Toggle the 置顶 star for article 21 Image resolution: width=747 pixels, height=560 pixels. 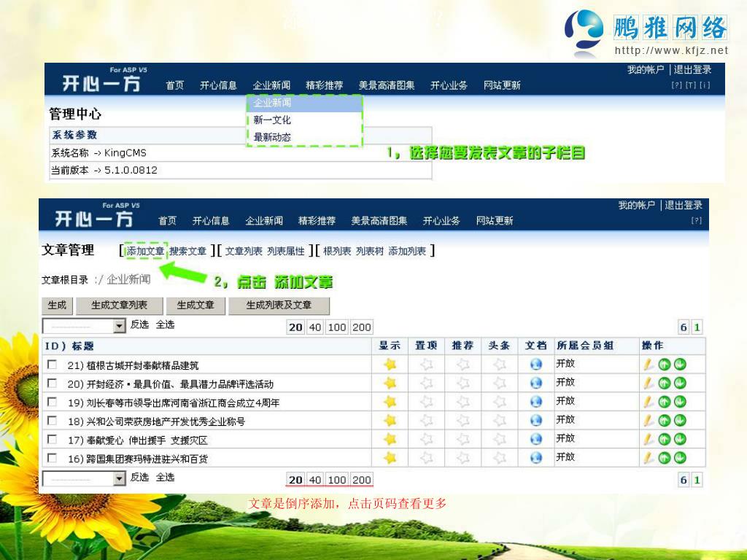pyautogui.click(x=426, y=365)
